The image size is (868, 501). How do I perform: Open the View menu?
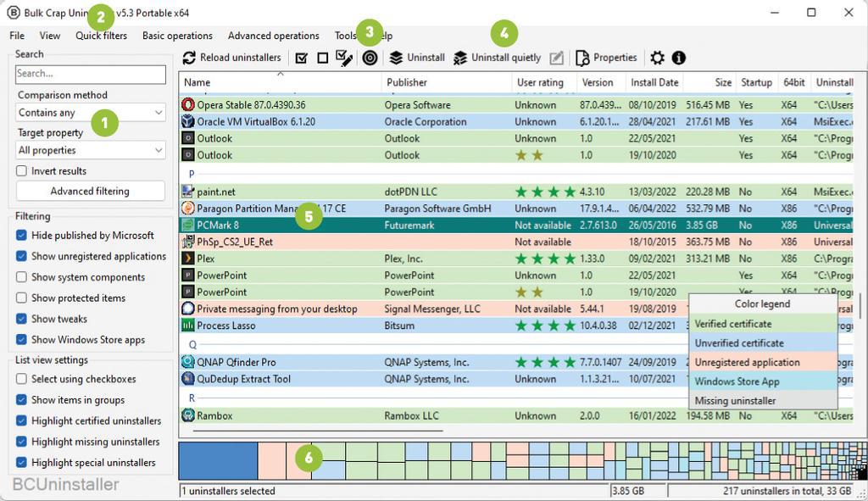pos(50,36)
